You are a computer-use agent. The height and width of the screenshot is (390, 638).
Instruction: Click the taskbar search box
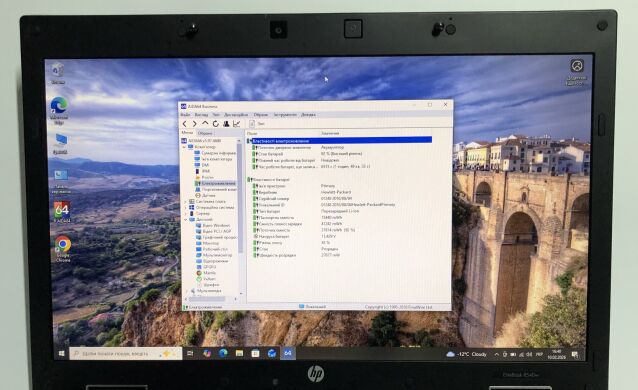(125, 354)
